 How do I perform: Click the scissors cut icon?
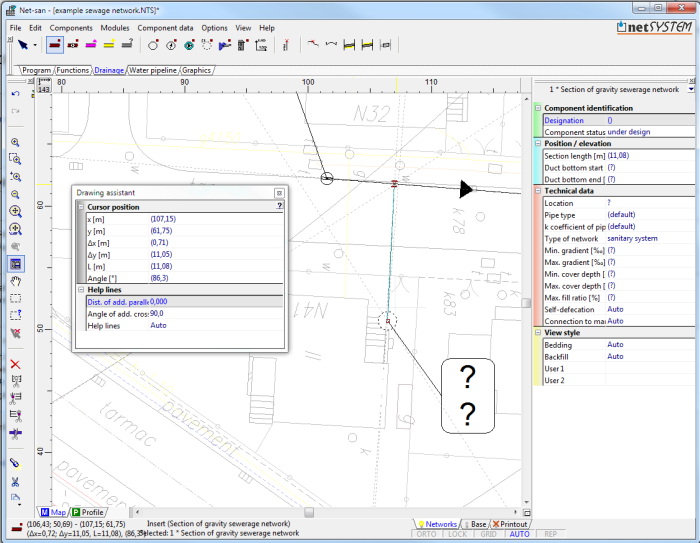16,482
